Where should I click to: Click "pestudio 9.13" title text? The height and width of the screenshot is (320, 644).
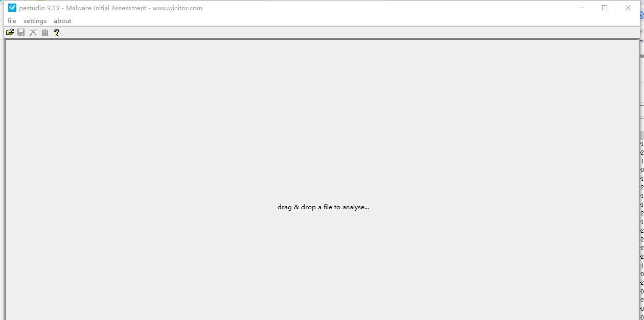click(x=39, y=8)
